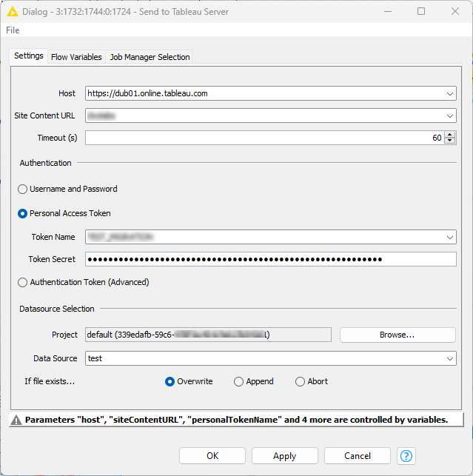Maximize the dialog window
This screenshot has height=476, width=473.
[x=421, y=12]
